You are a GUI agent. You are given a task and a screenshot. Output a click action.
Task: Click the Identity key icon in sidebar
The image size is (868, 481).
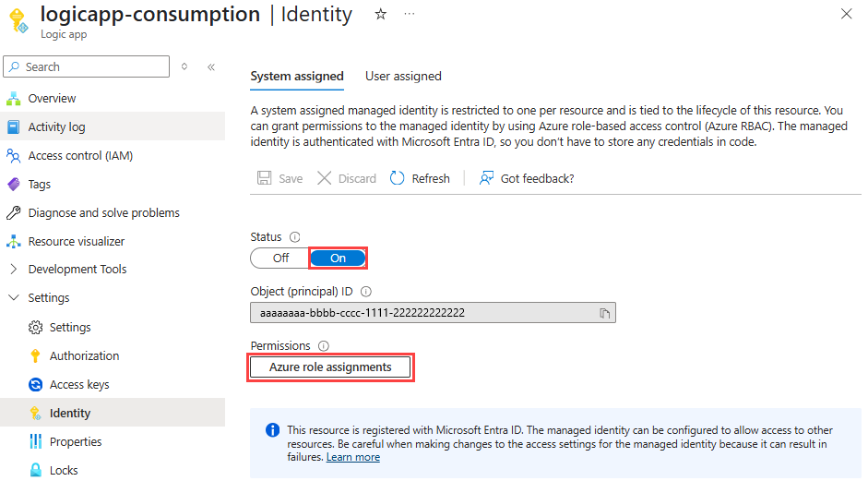(x=35, y=414)
